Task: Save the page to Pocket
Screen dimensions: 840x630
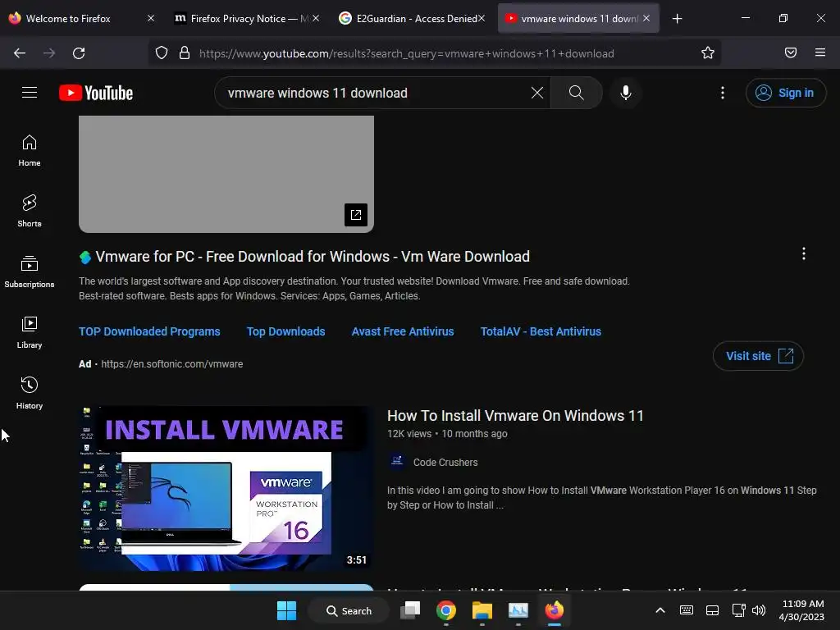Action: pyautogui.click(x=790, y=52)
